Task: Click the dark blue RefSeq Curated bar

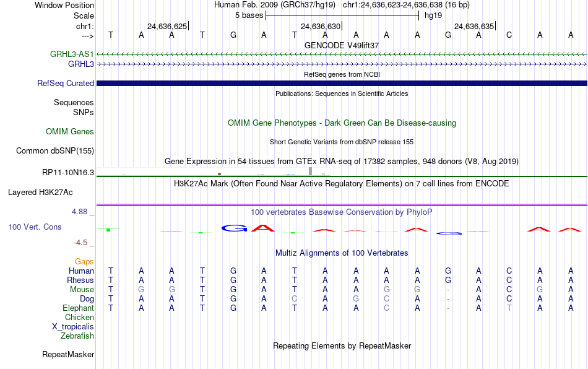Action: [x=342, y=83]
